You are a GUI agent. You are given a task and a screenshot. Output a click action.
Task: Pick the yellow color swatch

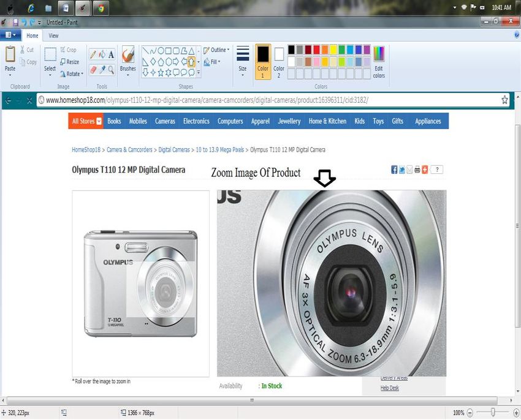333,50
